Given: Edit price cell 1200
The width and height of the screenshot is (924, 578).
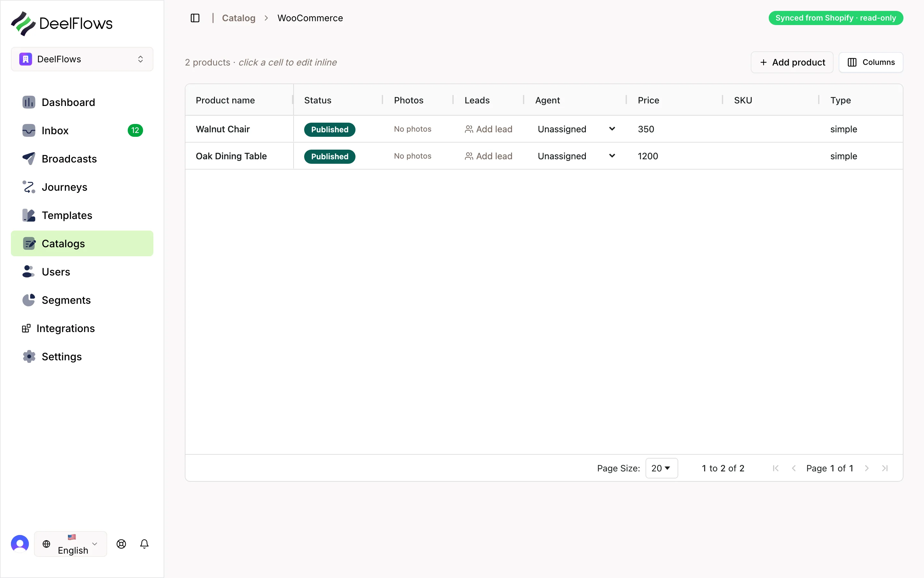Looking at the screenshot, I should (675, 156).
